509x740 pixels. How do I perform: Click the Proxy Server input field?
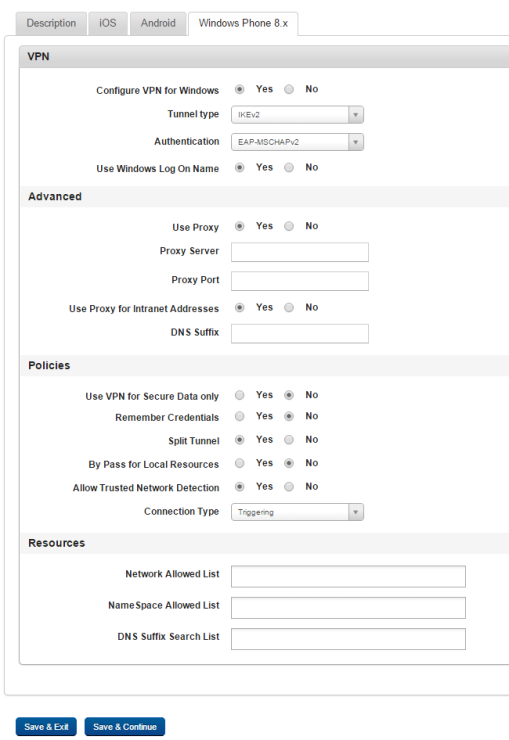point(300,252)
